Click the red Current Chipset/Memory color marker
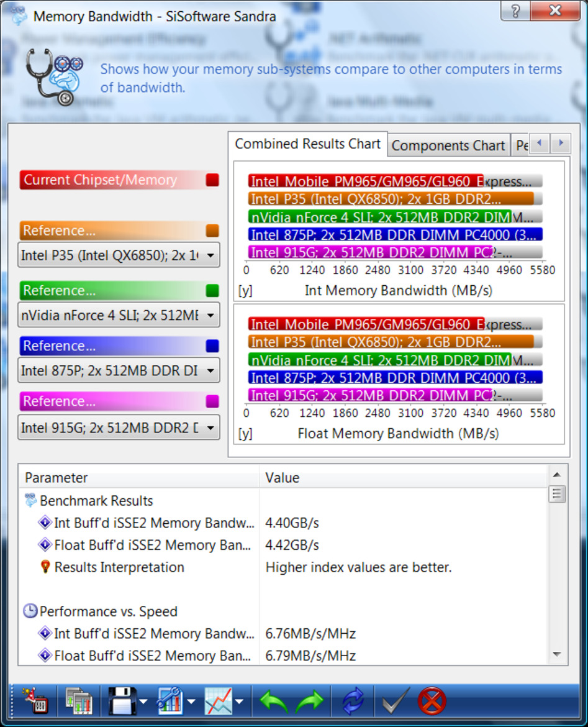 (x=211, y=180)
